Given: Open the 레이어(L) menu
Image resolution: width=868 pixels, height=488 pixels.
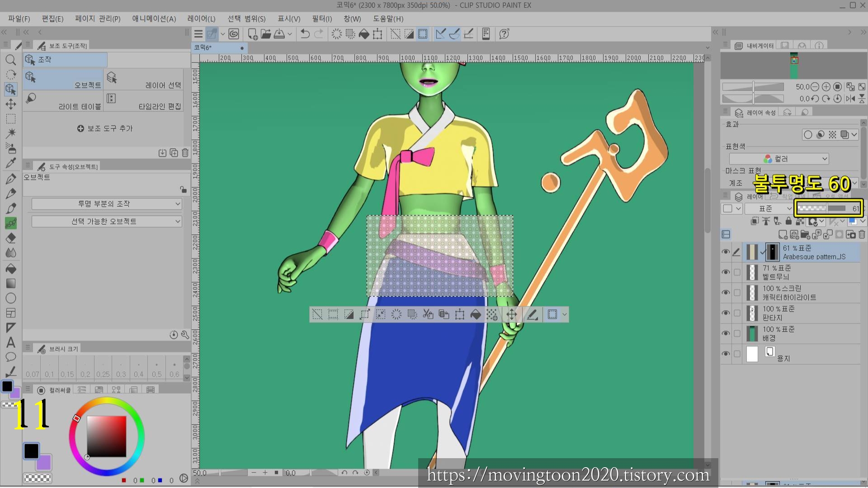Looking at the screenshot, I should [201, 19].
